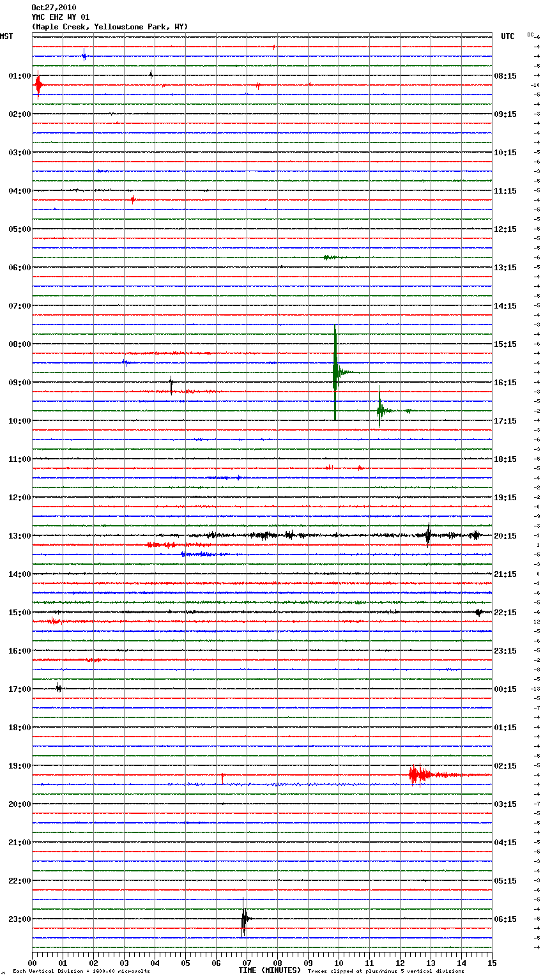Click the "00" minute tick label on bottom axis
This screenshot has width=543, height=980.
pos(32,963)
